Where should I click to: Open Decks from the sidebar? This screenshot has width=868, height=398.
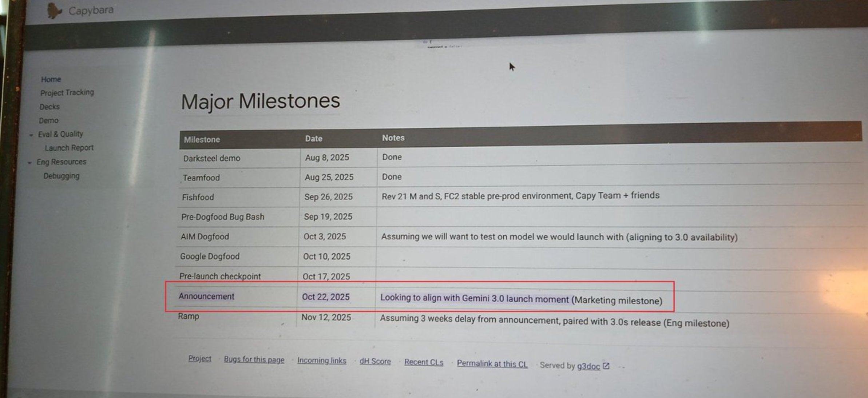(x=49, y=107)
